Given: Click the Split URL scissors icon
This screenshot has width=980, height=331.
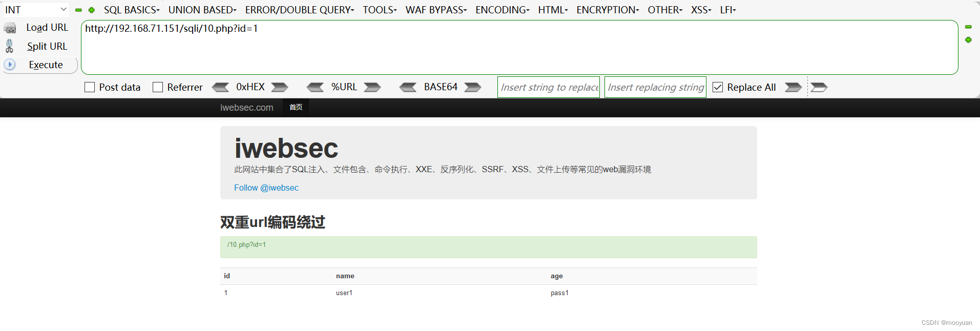Looking at the screenshot, I should tap(9, 46).
